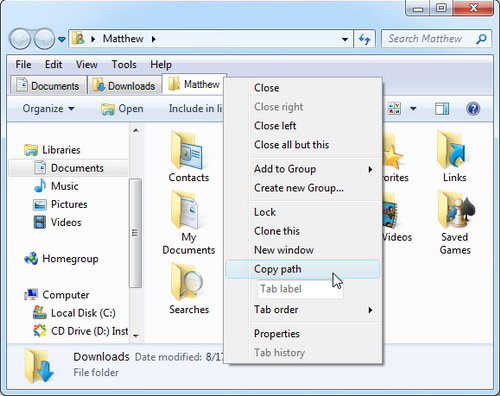
Task: Open the Links folder
Action: tap(455, 156)
